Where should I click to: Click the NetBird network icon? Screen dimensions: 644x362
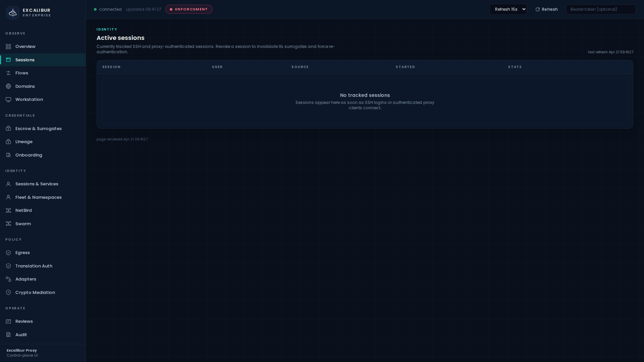[8, 210]
